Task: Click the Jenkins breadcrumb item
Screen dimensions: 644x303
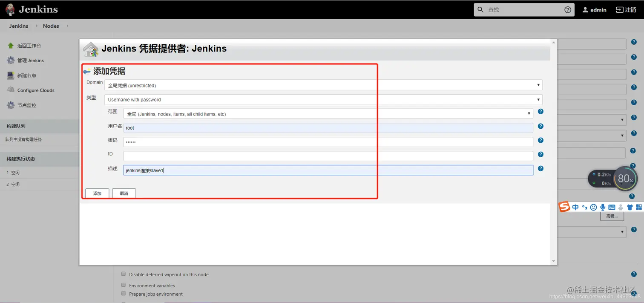Action: point(19,26)
